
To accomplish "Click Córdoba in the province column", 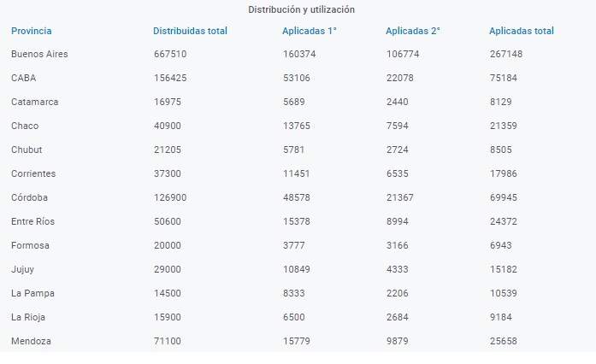I will click(29, 197).
